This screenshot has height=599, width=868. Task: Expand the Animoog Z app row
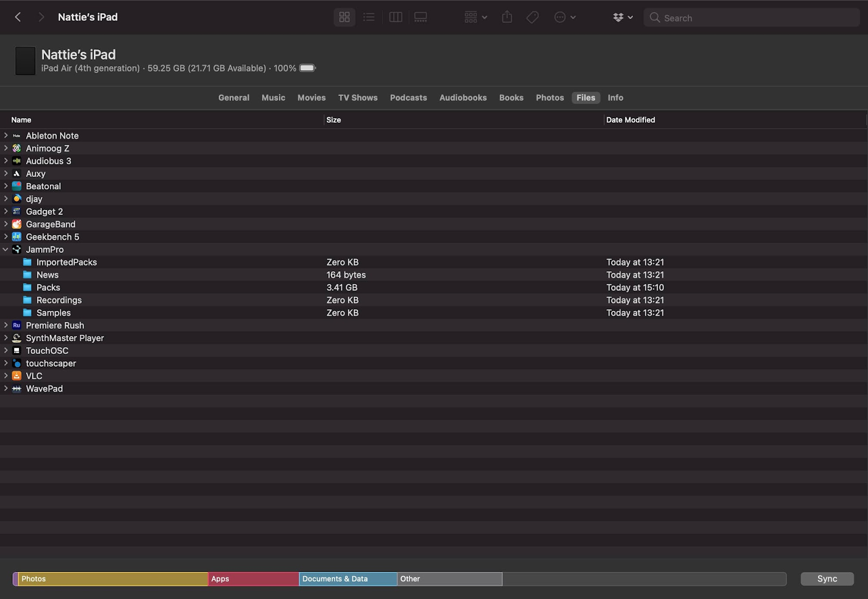[6, 148]
